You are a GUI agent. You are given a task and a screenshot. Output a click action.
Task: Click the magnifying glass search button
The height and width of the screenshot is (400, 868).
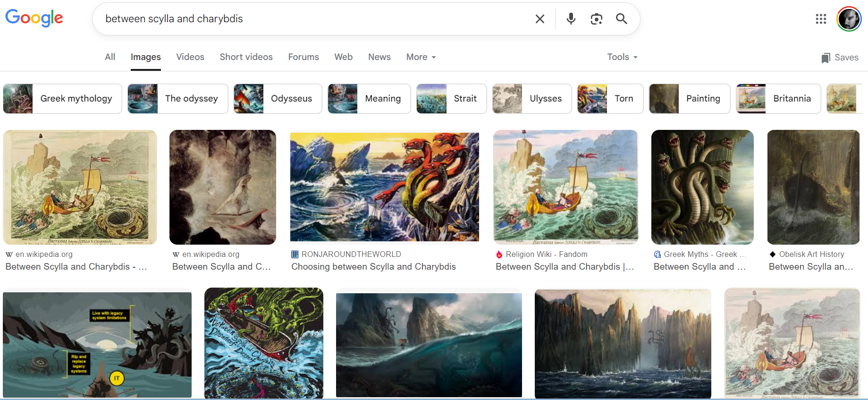(x=621, y=19)
